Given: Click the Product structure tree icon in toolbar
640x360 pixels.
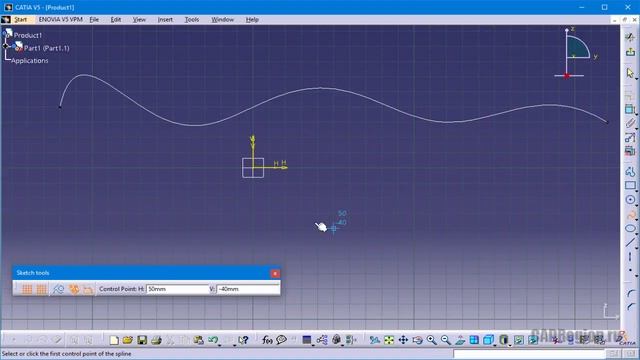Looking at the screenshot, I should coord(322,340).
